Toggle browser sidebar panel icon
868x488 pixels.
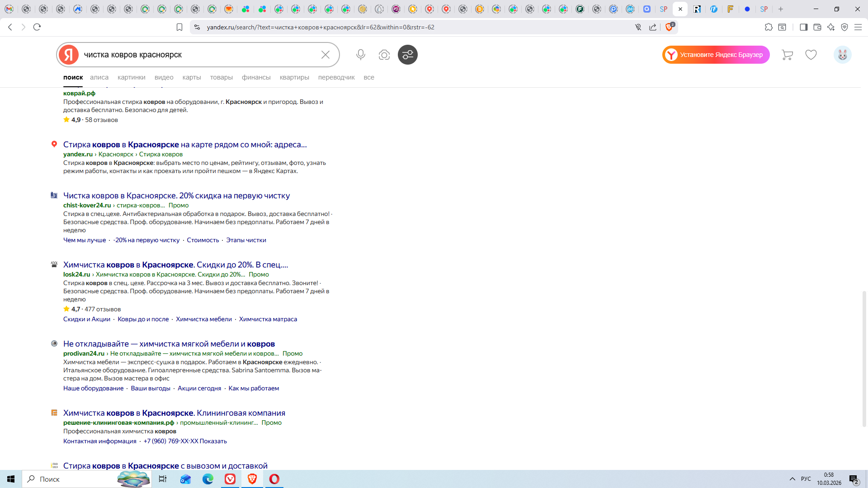(803, 27)
